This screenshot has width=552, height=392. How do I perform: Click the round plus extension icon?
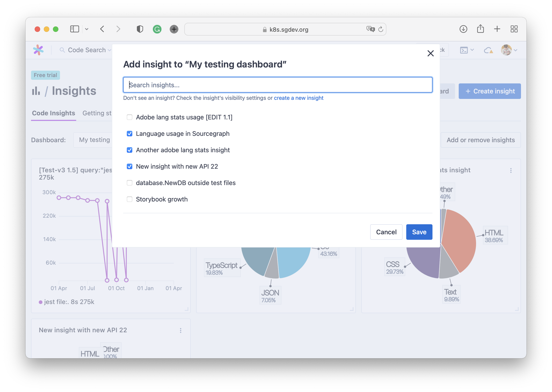[174, 29]
